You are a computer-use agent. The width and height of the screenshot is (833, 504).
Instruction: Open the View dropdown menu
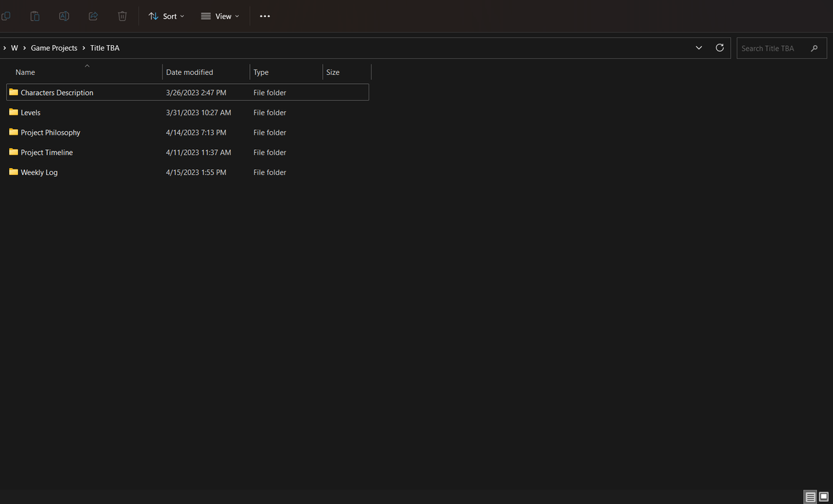tap(220, 16)
